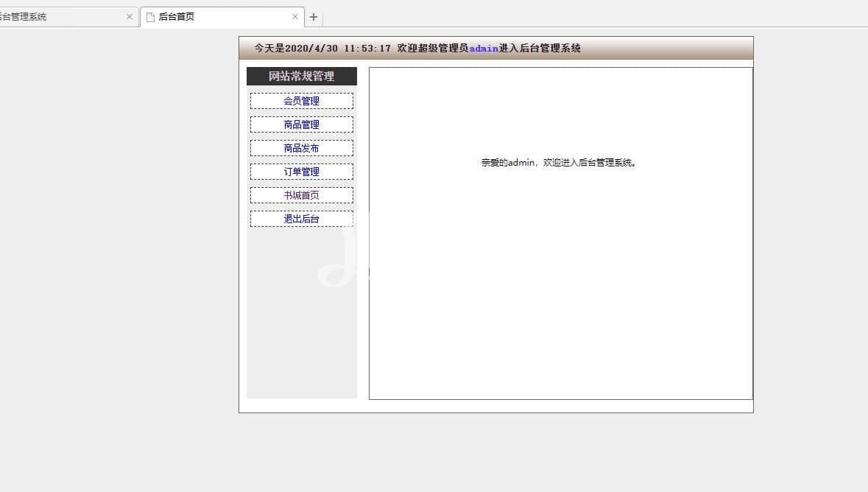This screenshot has width=868, height=492.
Task: Click the 欢迎超级管理员 header text
Action: tap(433, 49)
